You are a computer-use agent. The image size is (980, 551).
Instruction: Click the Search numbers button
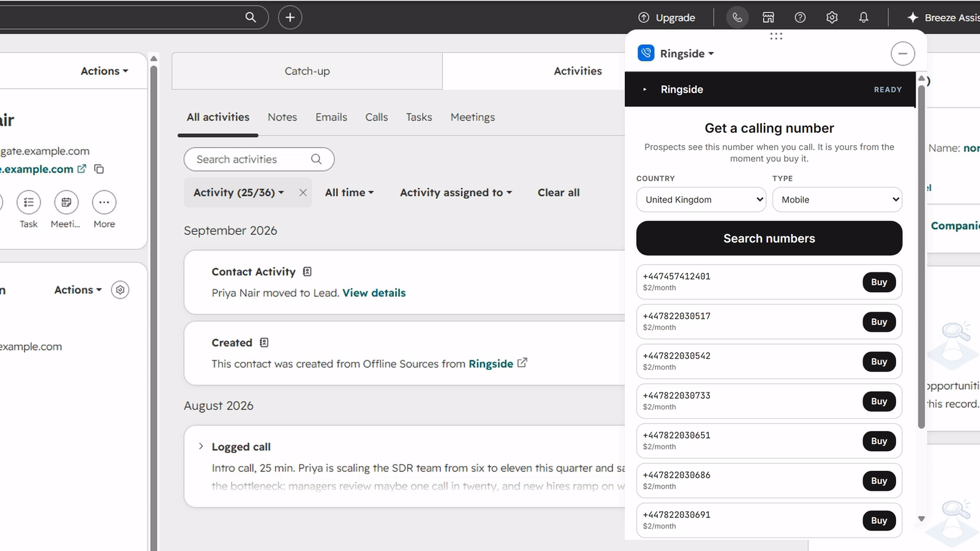769,238
